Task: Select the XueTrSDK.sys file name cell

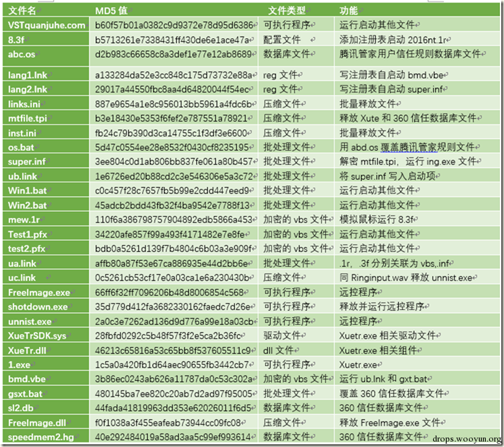Action: pos(46,336)
